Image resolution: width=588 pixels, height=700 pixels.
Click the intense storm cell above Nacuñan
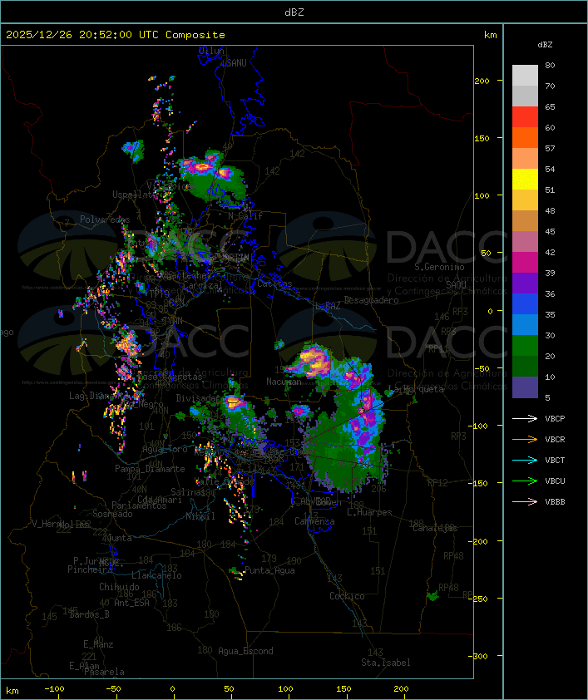[x=314, y=362]
